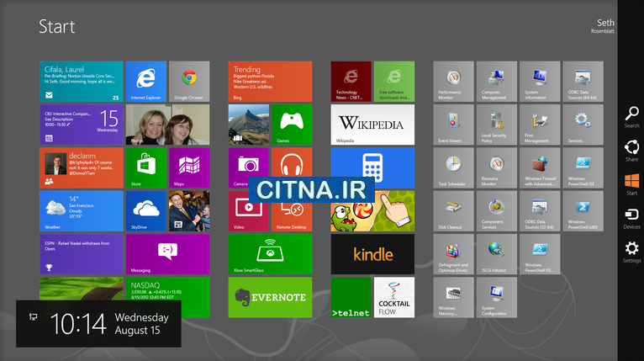
Task: Launch the Disk Cleanup tile
Action: pos(454,210)
